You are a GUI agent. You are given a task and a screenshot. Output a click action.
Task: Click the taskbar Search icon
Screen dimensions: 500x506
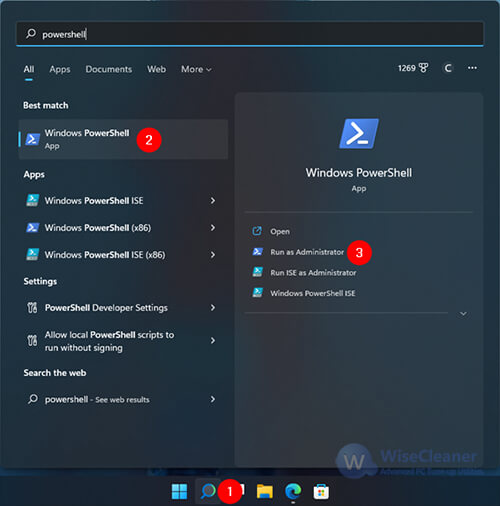pyautogui.click(x=208, y=491)
